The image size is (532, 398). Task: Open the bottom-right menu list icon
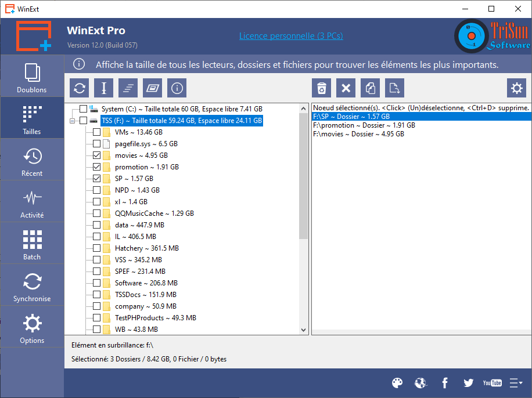coord(516,383)
